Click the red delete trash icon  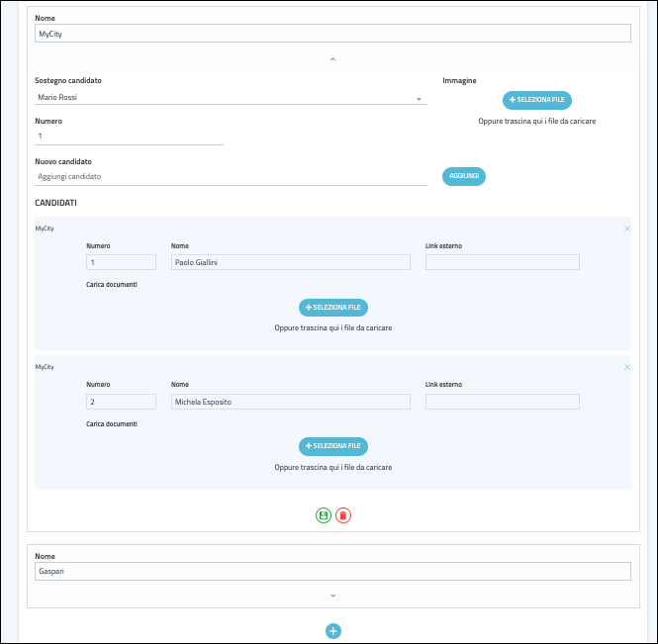(x=342, y=515)
